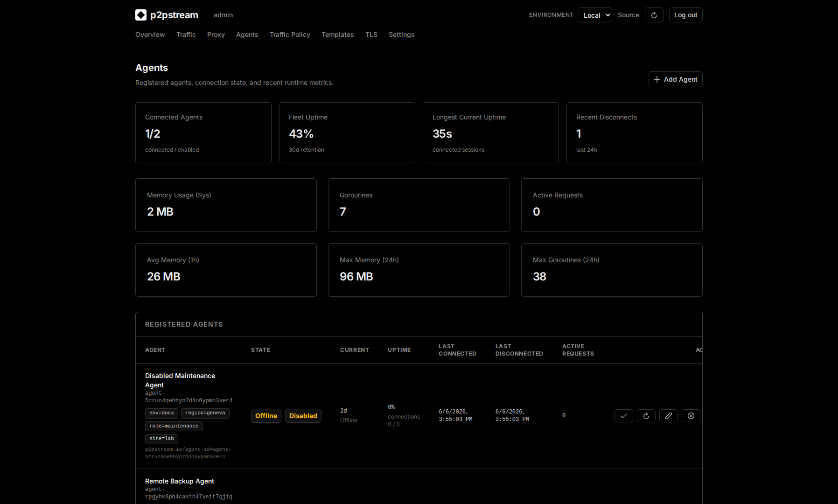Switch to the Traffic tab
The width and height of the screenshot is (838, 504).
186,35
